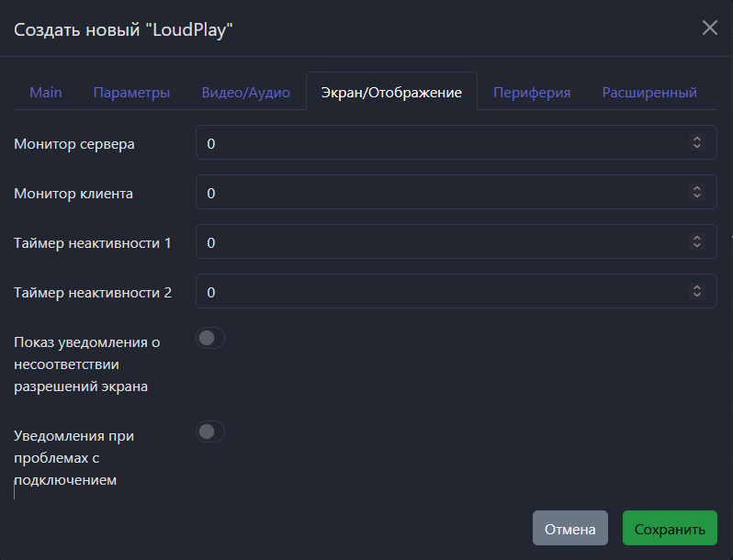Toggle notifications on connection problems

pyautogui.click(x=210, y=431)
